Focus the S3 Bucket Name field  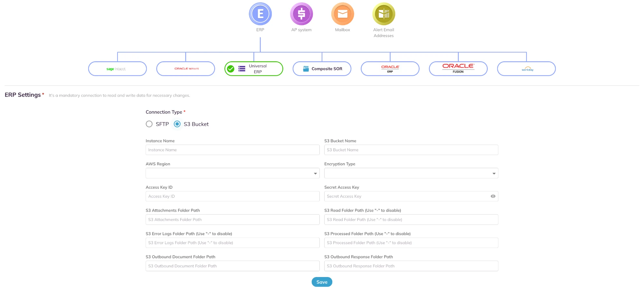click(411, 150)
